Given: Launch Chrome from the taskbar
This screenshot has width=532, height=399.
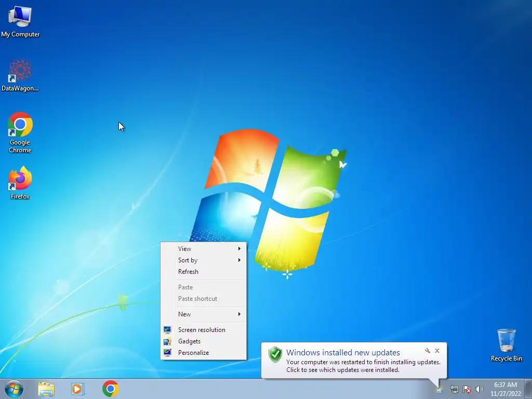Looking at the screenshot, I should pyautogui.click(x=110, y=389).
